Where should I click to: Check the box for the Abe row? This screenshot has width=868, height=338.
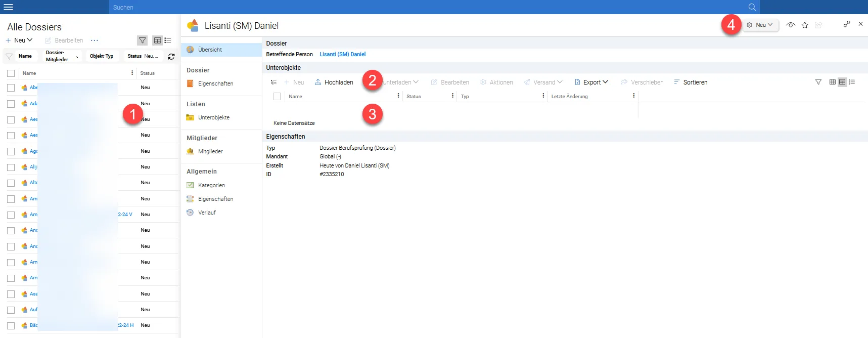[x=11, y=88]
